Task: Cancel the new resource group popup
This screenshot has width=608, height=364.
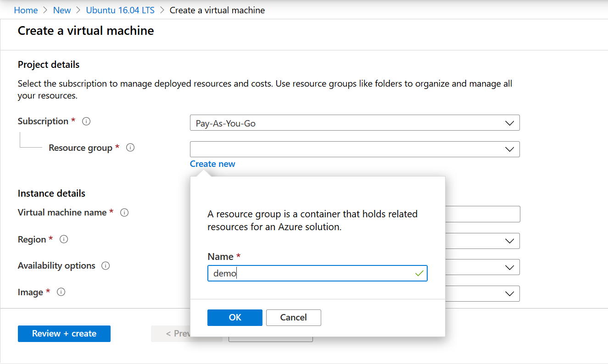Action: (x=294, y=318)
